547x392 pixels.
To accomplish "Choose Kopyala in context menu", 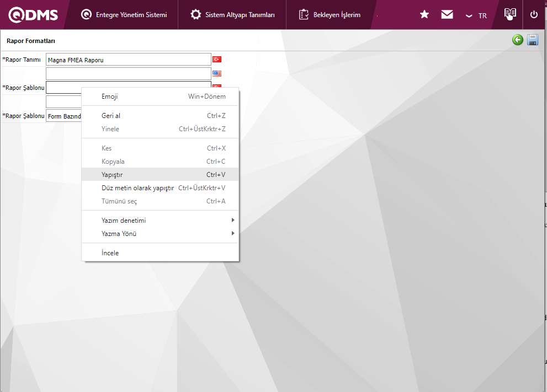I will pyautogui.click(x=160, y=162).
